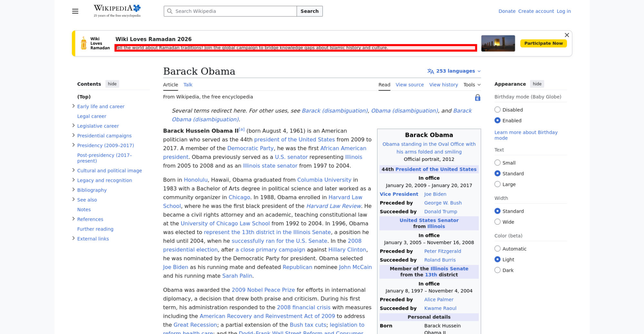This screenshot has width=644, height=334.
Task: Click the Search Wikipedia input field
Action: (x=233, y=11)
